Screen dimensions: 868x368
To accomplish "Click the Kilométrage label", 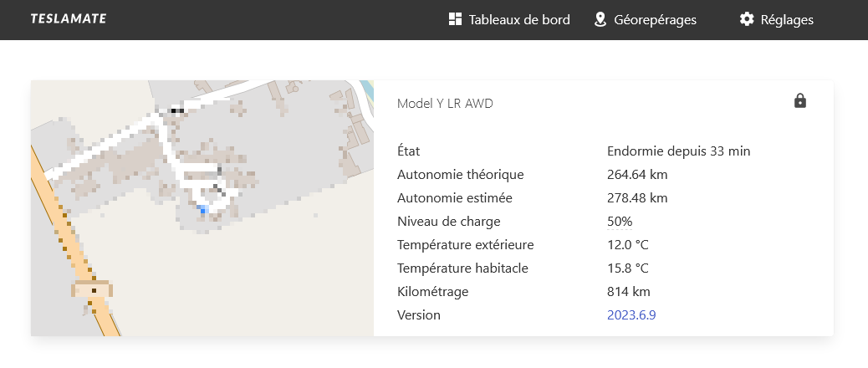I will (x=433, y=292).
